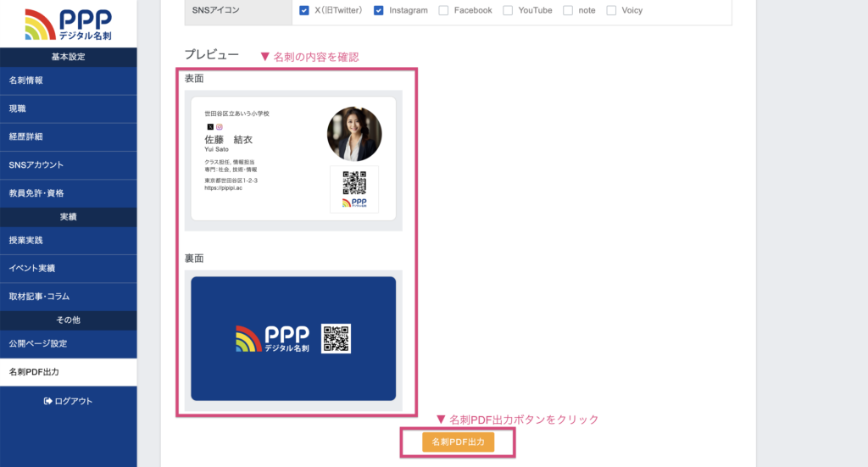
Task: Click the QR code on back card
Action: pos(336,339)
